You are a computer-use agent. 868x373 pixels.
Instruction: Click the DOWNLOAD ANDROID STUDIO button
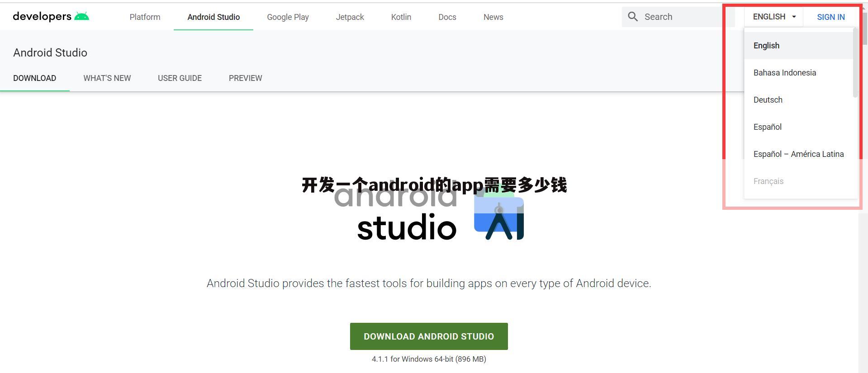[429, 336]
